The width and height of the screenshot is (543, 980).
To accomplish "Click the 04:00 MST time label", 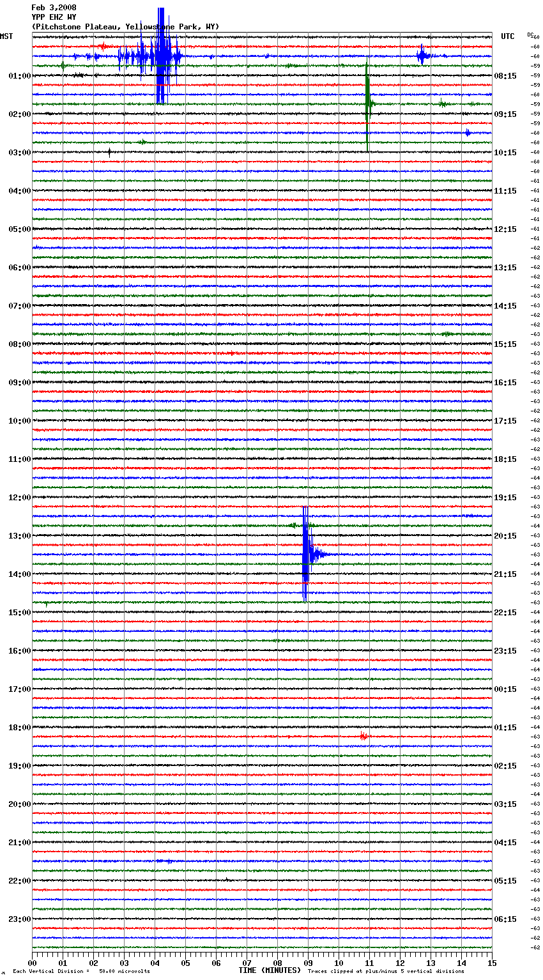I will pos(20,191).
